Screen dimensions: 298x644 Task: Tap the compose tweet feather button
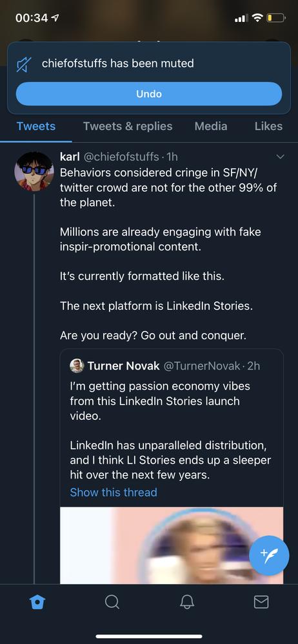269,556
